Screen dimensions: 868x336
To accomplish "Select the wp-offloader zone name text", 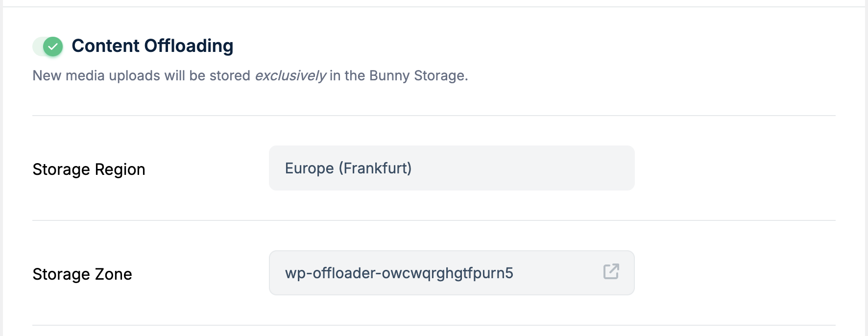I will click(x=400, y=273).
